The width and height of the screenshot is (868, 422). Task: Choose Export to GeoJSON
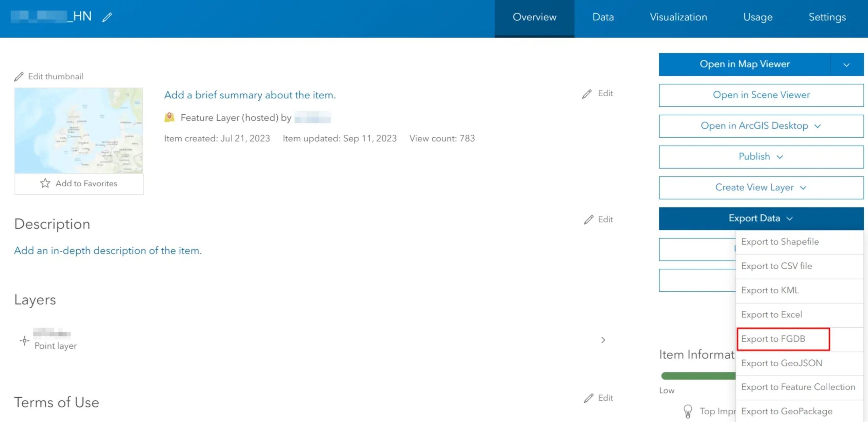coord(800,364)
